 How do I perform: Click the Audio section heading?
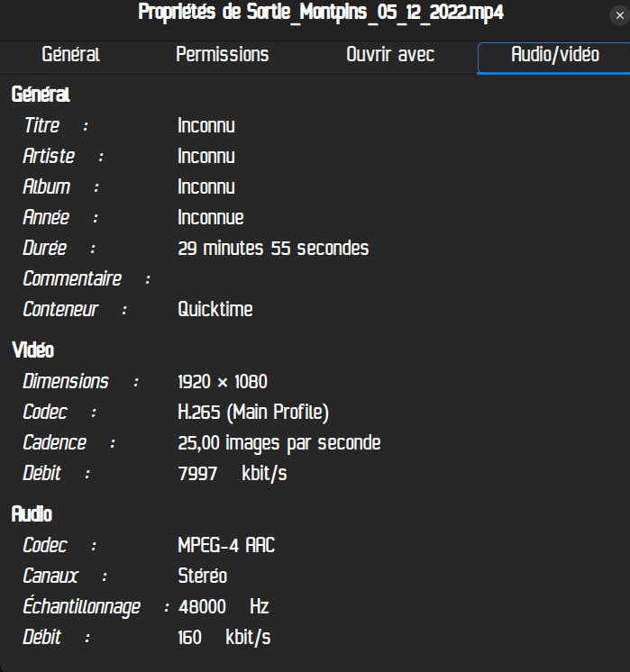[32, 514]
